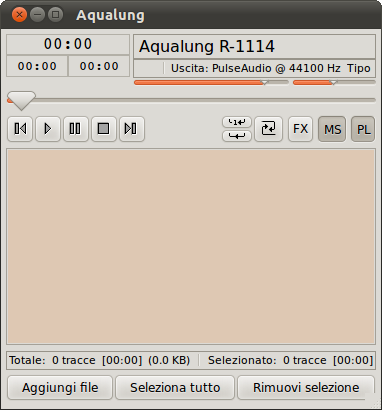Skip to previous track
The image size is (382, 410).
pyautogui.click(x=20, y=129)
